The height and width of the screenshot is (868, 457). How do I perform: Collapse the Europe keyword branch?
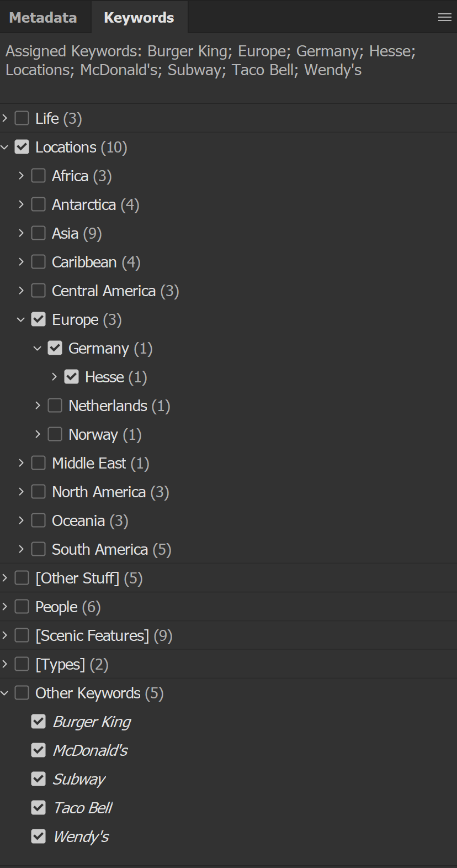[x=21, y=319]
